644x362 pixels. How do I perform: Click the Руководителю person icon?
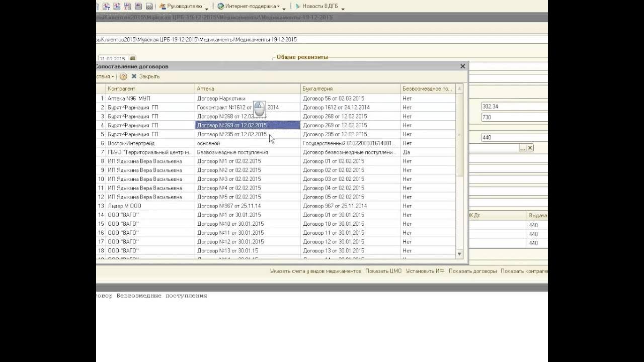tap(163, 7)
